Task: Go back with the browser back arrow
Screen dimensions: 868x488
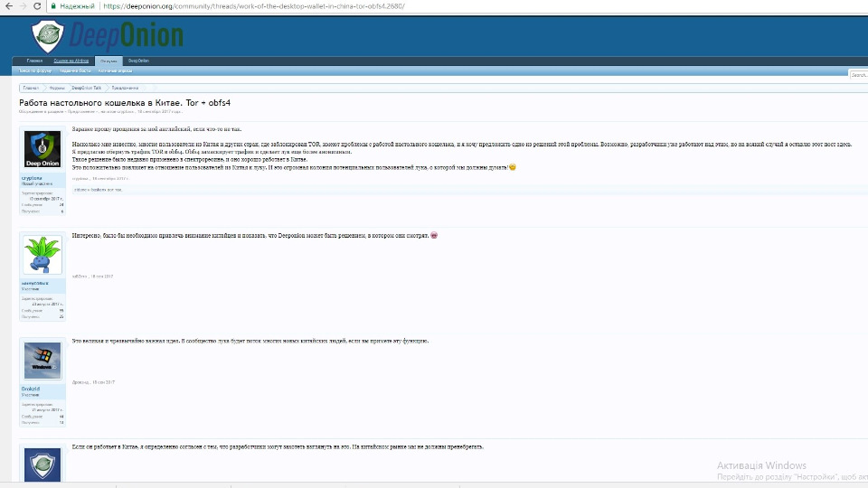Action: click(x=7, y=5)
